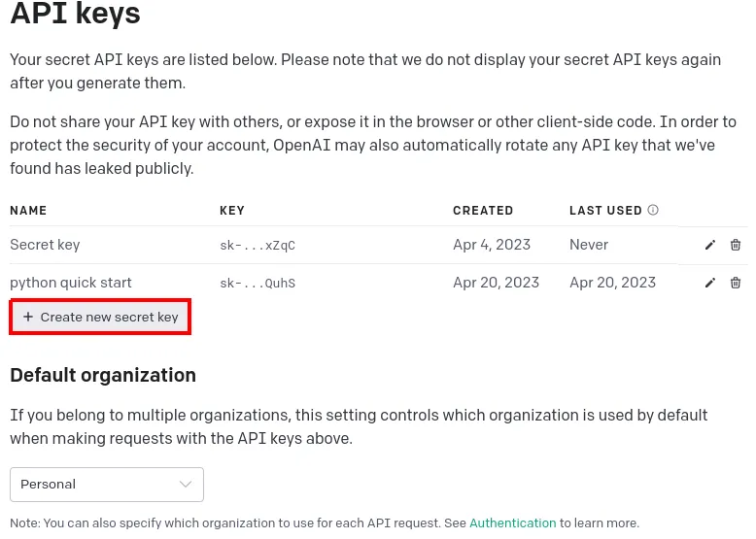756x539 pixels.
Task: Click the Apr 4, 2023 created date
Action: tap(492, 245)
